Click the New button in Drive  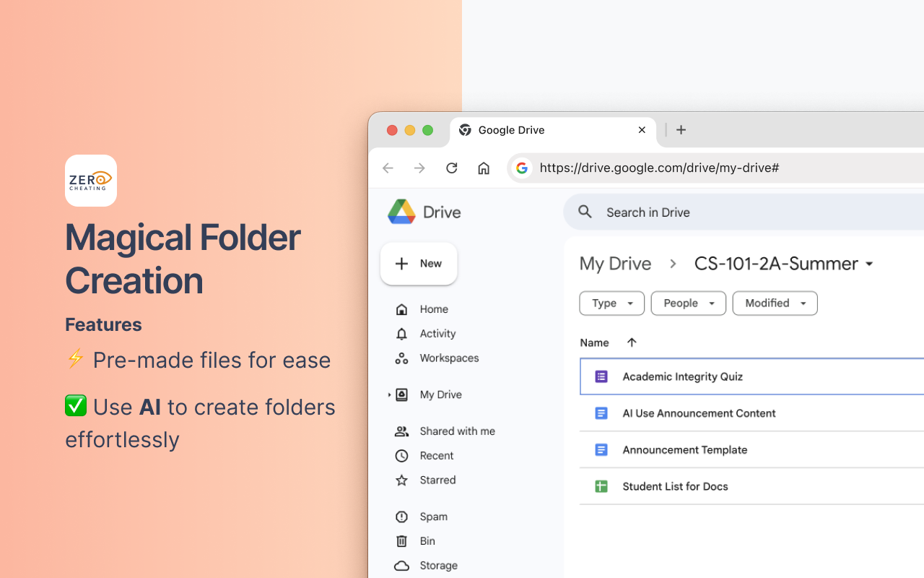tap(419, 264)
